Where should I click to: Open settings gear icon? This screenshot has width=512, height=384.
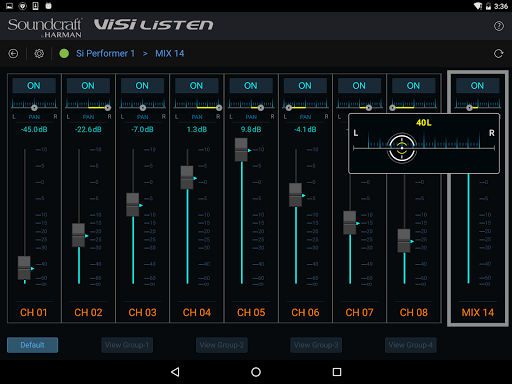point(39,53)
